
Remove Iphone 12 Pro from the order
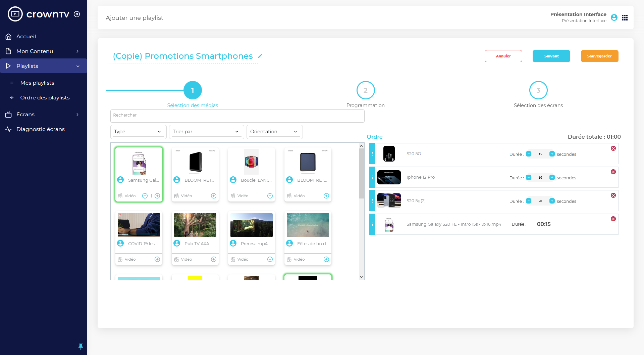(x=613, y=172)
